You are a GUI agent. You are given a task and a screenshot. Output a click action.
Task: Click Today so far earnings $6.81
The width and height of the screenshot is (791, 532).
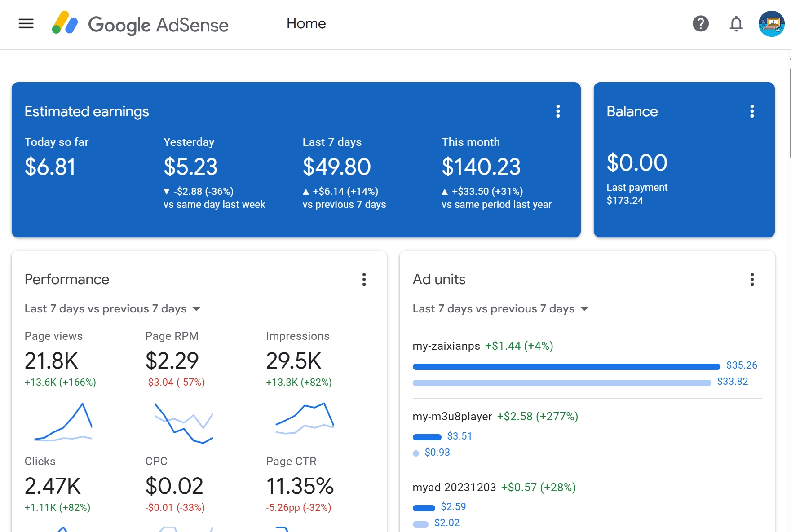tap(50, 167)
